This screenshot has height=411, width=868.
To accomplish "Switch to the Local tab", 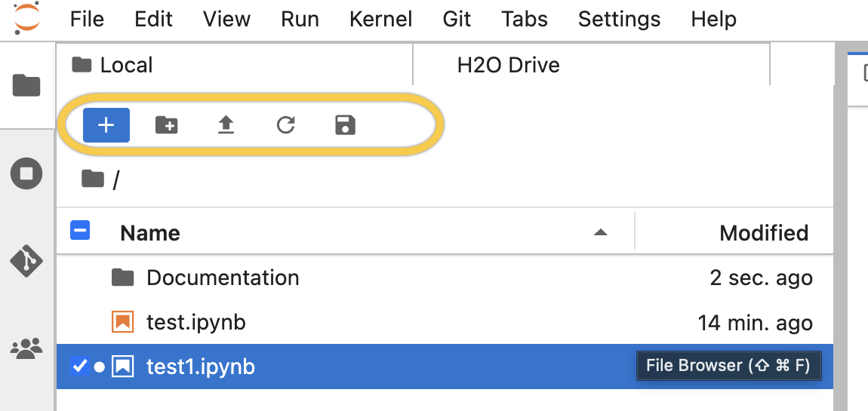I will click(235, 65).
